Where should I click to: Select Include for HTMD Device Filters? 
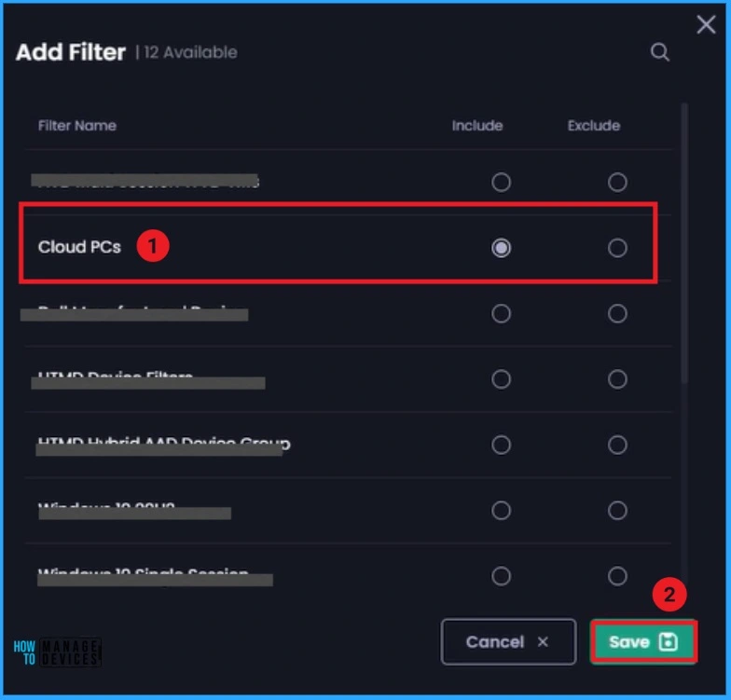point(502,379)
